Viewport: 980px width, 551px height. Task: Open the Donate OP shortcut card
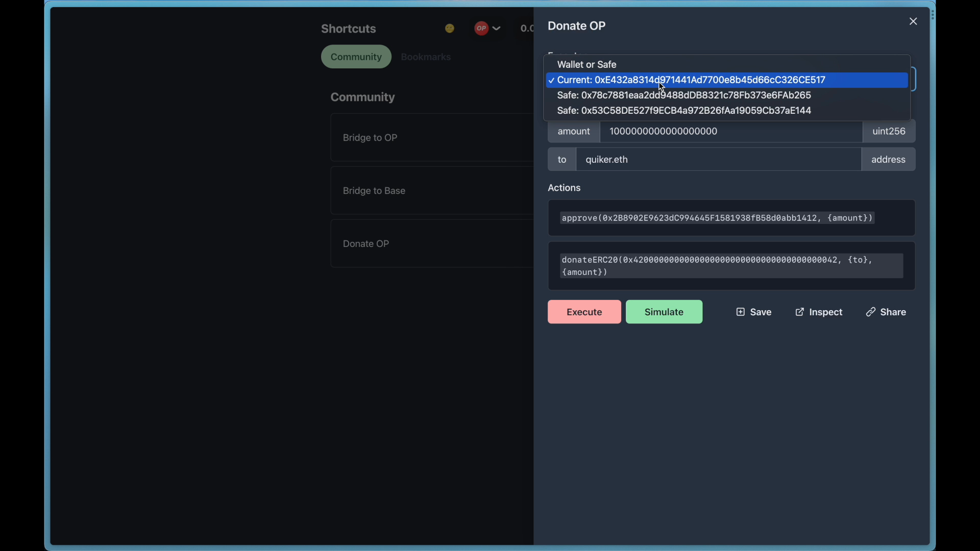click(432, 244)
